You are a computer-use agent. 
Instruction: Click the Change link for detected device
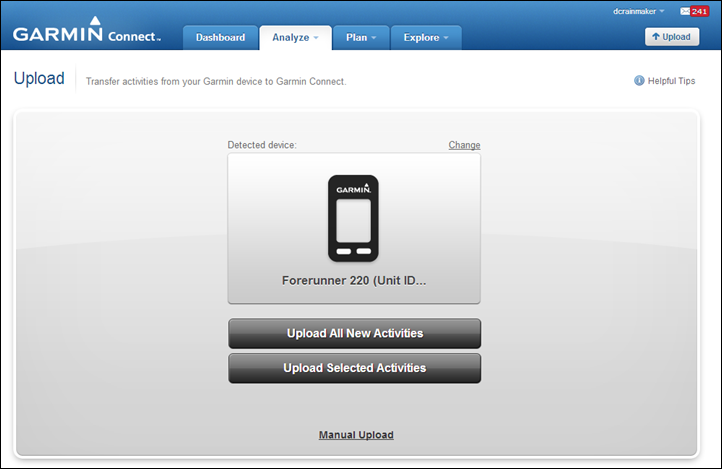pyautogui.click(x=464, y=145)
